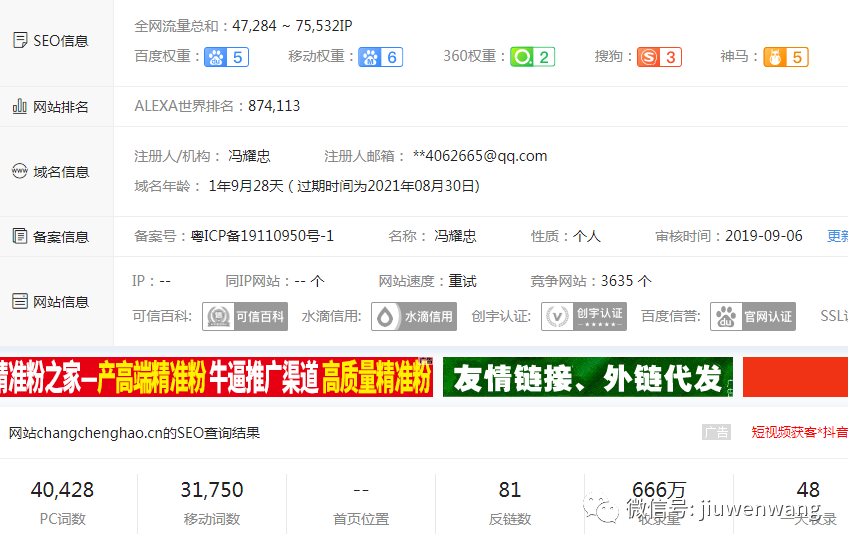This screenshot has height=548, width=848.
Task: Click the 81 反链数 value
Action: 510,490
